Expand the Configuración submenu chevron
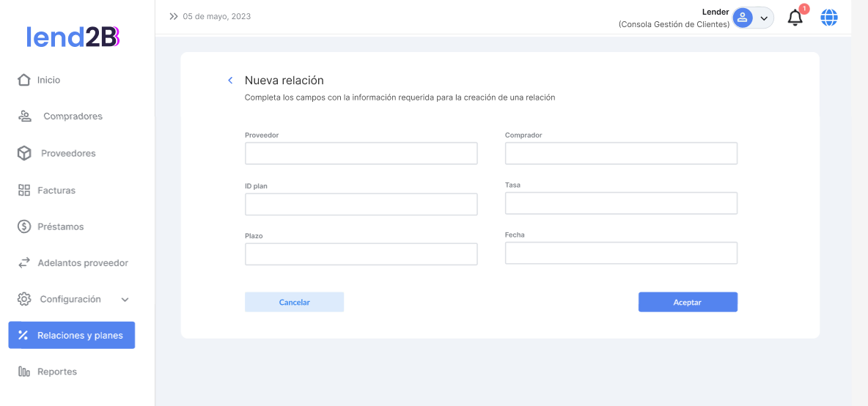The image size is (868, 406). pyautogui.click(x=125, y=300)
